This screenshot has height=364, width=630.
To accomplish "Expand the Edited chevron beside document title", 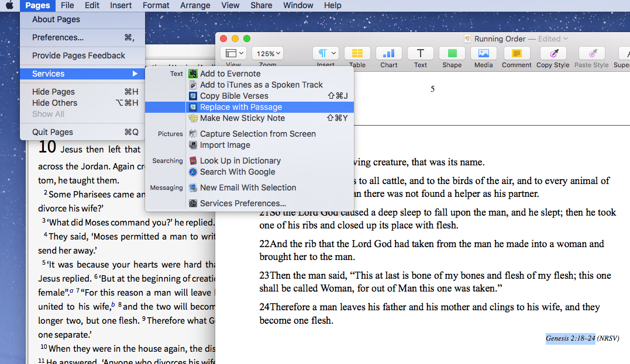I will (566, 39).
